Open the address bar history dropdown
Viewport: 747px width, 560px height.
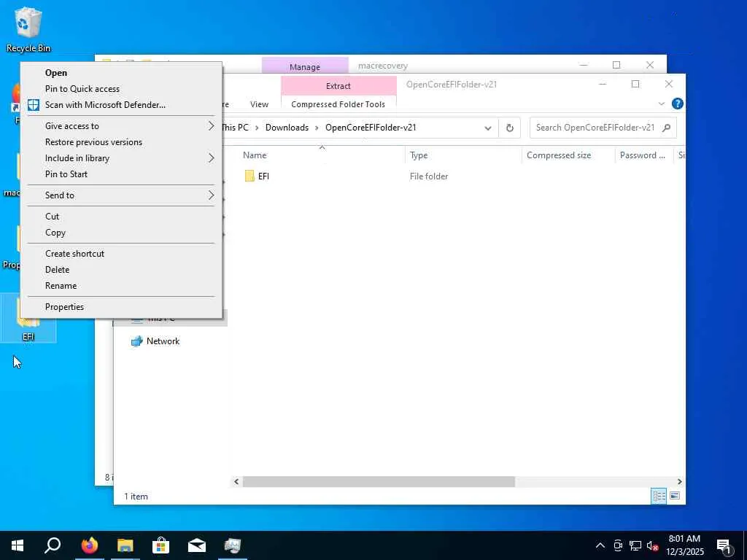point(488,128)
